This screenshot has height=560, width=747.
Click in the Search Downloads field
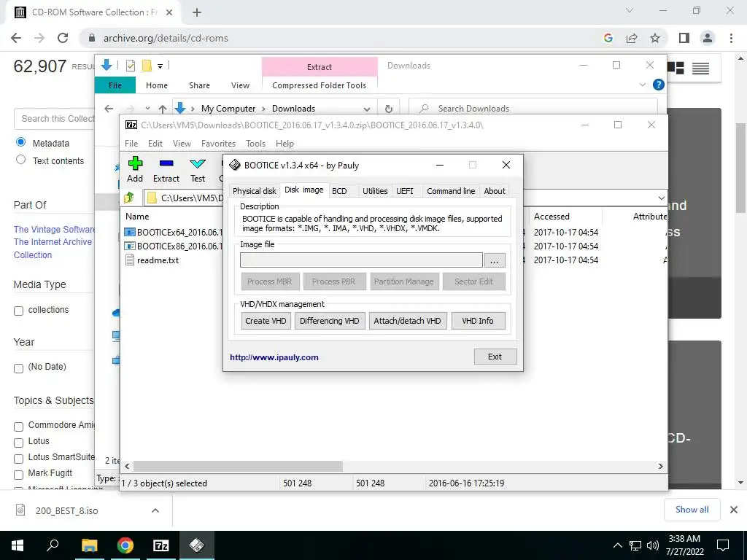pyautogui.click(x=533, y=109)
